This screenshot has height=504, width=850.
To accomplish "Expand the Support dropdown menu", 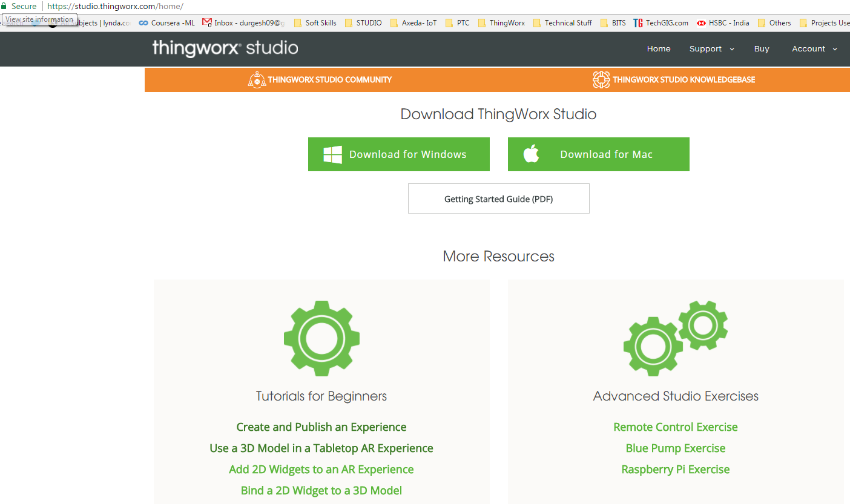I will [x=711, y=49].
